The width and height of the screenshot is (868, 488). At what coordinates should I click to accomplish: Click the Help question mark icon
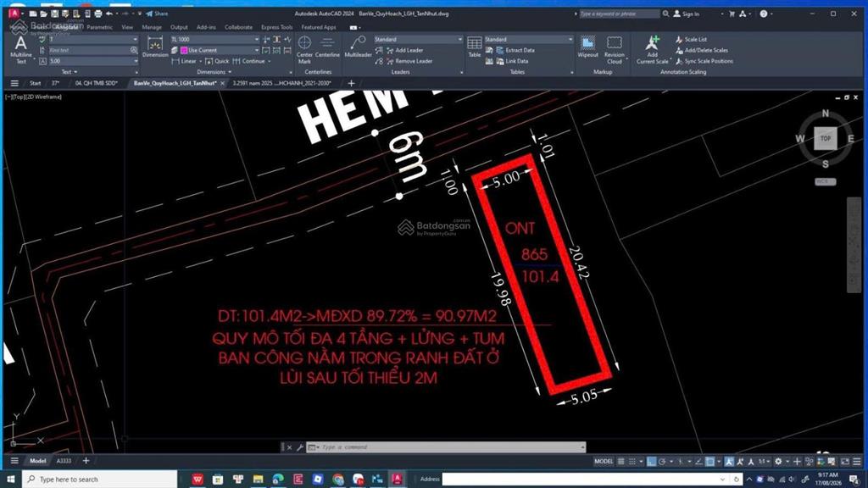point(764,14)
